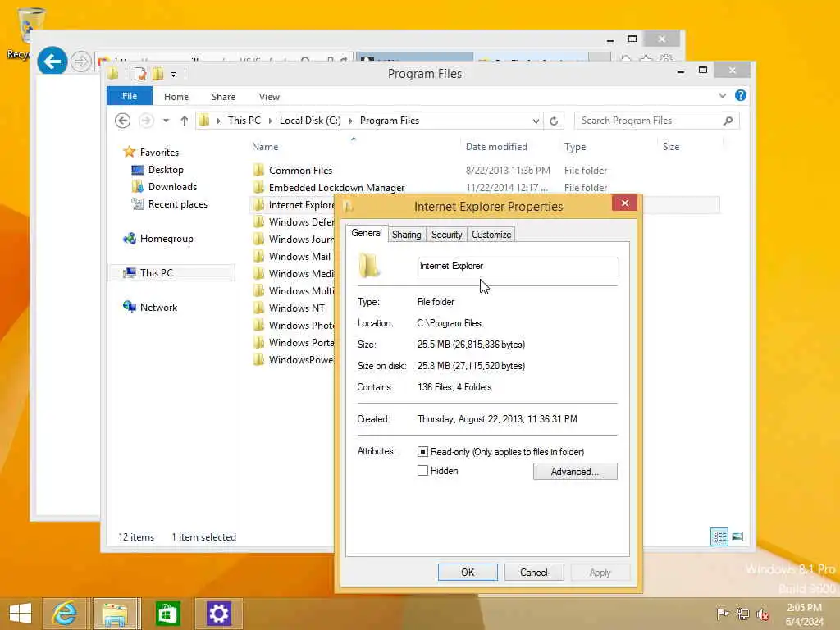
Task: Select Recent places in navigation pane
Action: pos(177,204)
